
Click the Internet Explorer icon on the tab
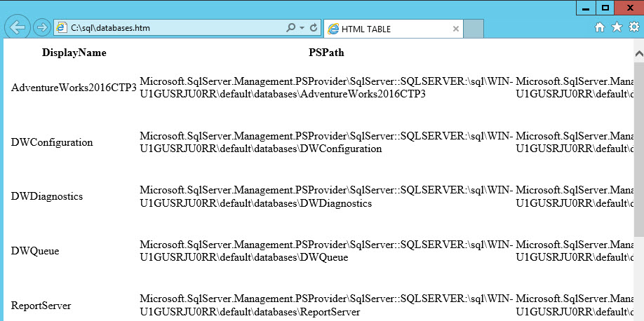click(333, 29)
